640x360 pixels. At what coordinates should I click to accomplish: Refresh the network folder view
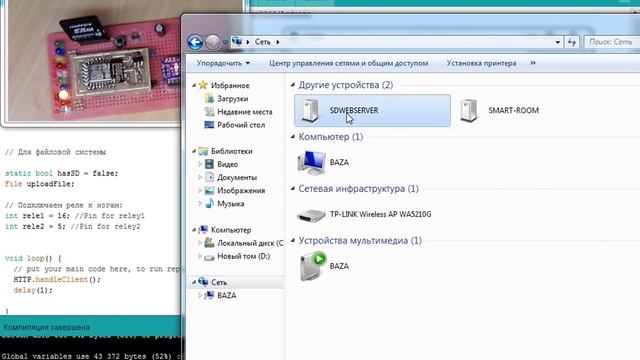tap(572, 42)
